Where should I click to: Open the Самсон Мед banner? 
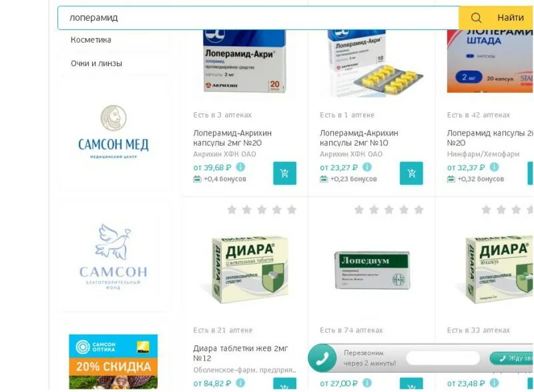[113, 132]
